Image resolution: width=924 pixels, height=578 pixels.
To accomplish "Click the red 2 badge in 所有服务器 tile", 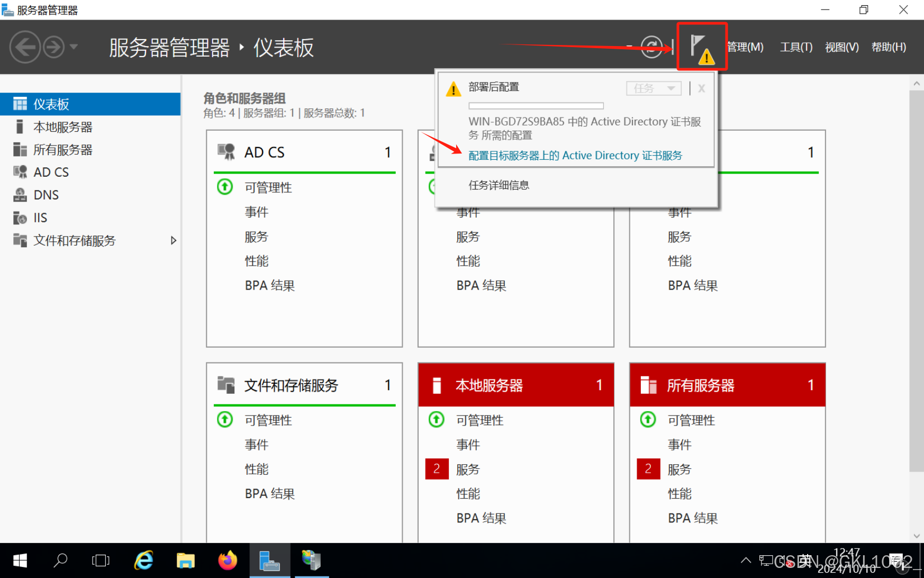I will (648, 469).
